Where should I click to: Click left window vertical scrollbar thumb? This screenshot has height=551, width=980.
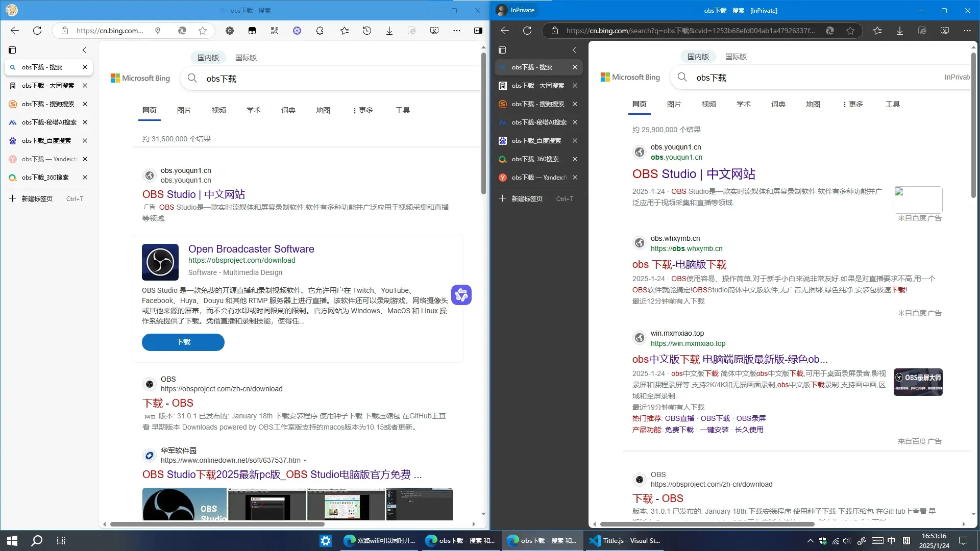pos(483,123)
